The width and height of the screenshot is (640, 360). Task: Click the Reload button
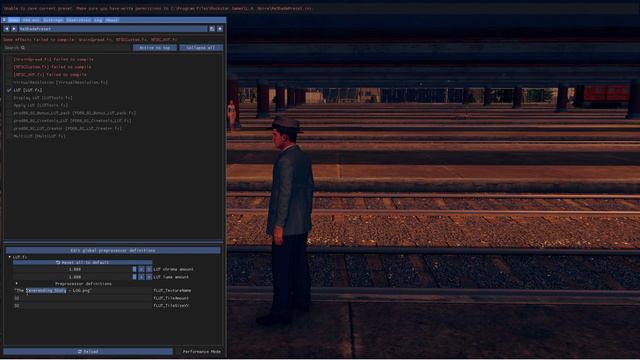[88, 351]
